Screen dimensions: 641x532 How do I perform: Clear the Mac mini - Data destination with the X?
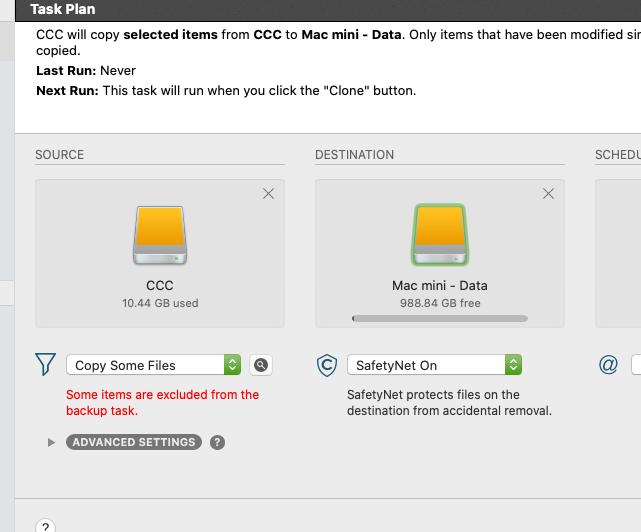pyautogui.click(x=549, y=194)
